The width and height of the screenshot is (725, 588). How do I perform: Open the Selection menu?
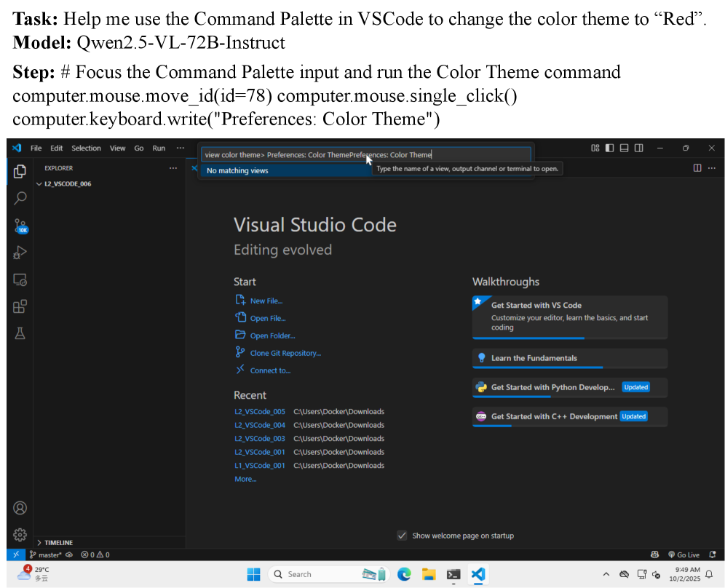point(86,148)
